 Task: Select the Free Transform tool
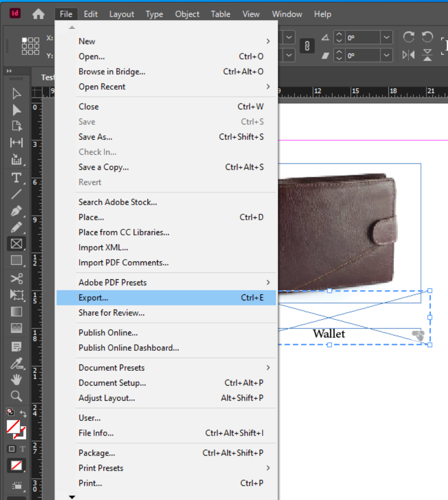(x=16, y=295)
